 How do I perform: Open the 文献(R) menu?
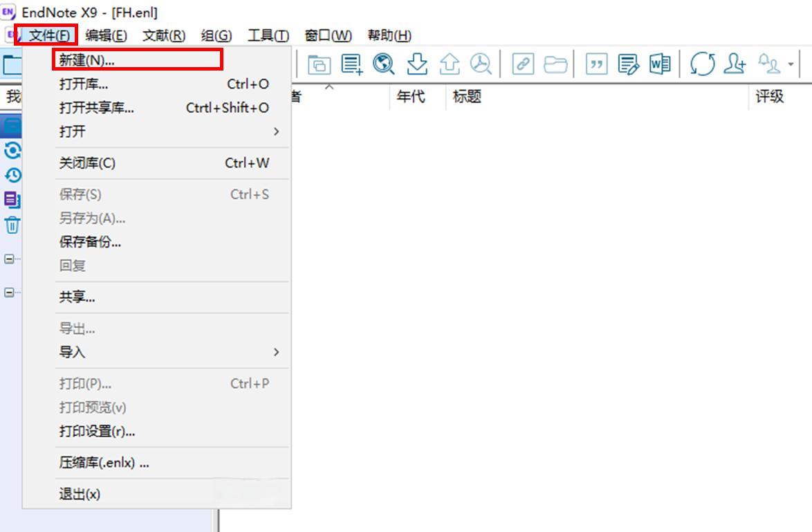click(x=164, y=35)
